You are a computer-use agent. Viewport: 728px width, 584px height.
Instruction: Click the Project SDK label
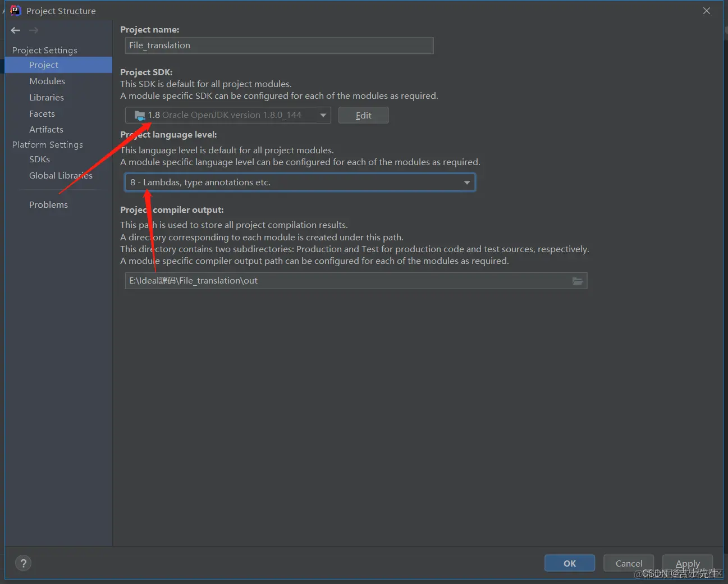coord(146,72)
